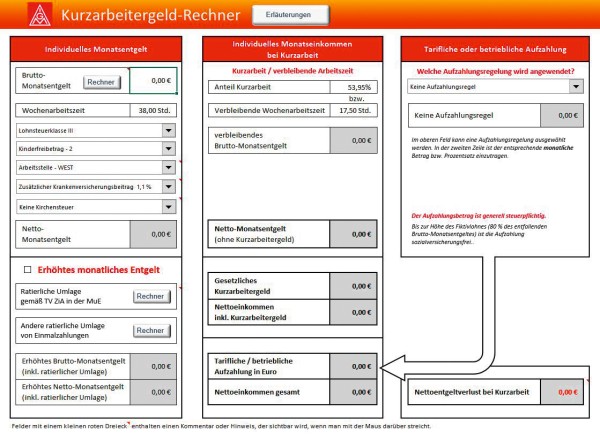Screen dimensions: 600x435
Task: Open the Erläuterungen explanations
Action: (290, 15)
